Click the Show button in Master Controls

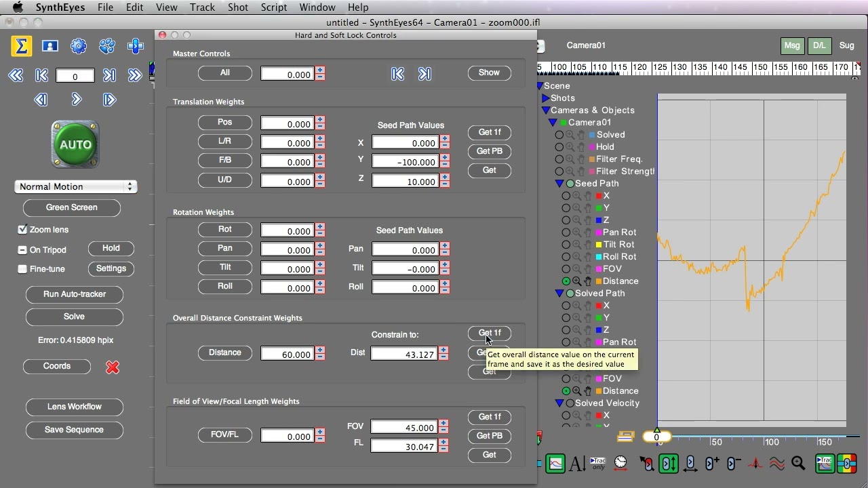pos(489,73)
